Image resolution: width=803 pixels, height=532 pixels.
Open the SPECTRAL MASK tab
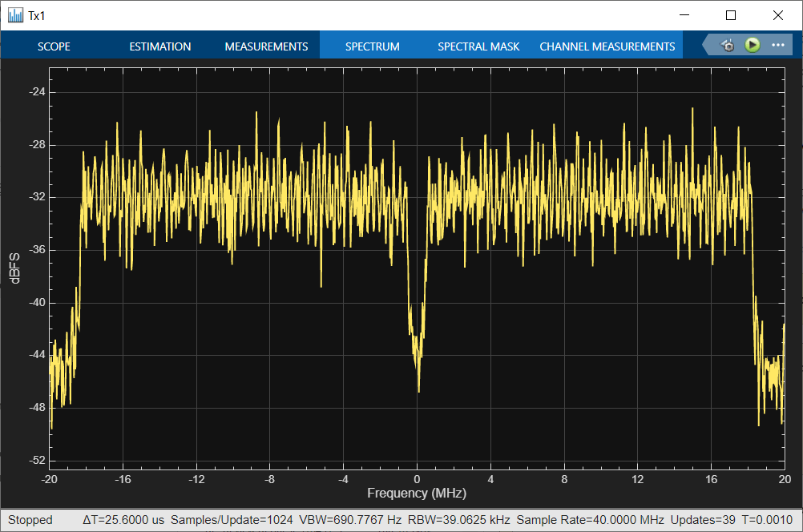tap(478, 46)
